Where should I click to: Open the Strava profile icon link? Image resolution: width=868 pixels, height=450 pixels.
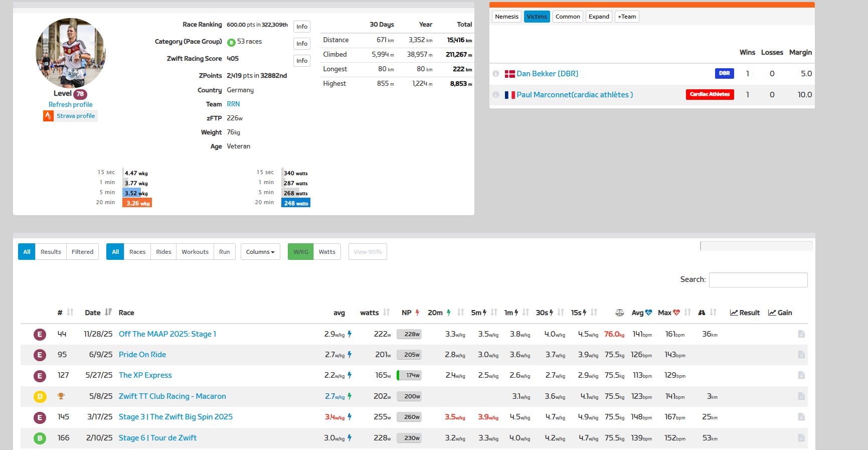[x=48, y=116]
